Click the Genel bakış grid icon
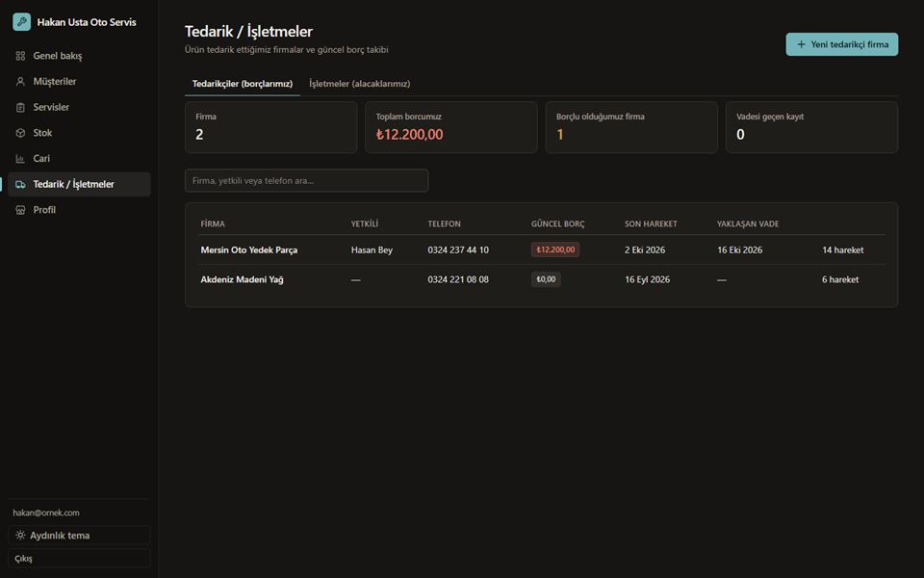Viewport: 924px width, 578px height. click(20, 56)
